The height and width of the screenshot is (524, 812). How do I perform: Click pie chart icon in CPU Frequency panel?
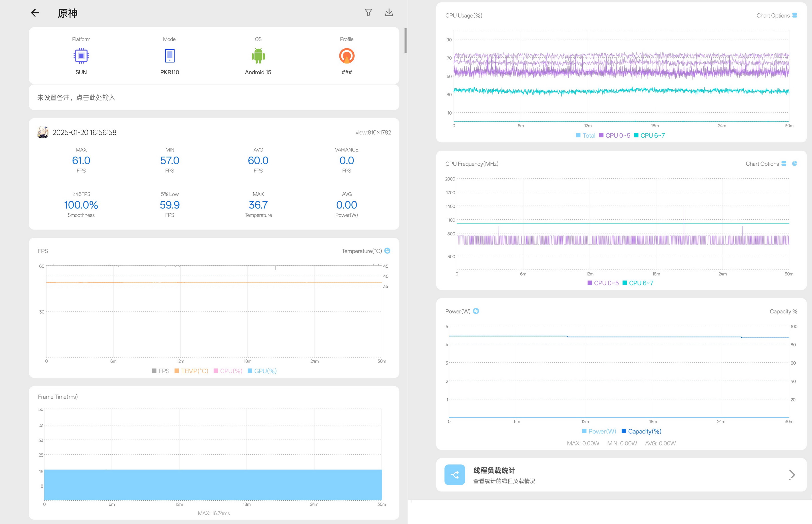[x=795, y=164]
